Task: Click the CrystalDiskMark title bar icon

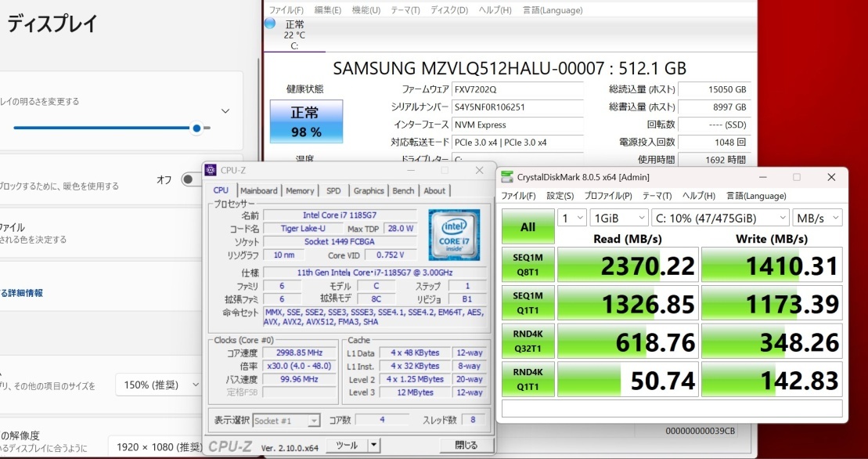Action: pyautogui.click(x=509, y=178)
